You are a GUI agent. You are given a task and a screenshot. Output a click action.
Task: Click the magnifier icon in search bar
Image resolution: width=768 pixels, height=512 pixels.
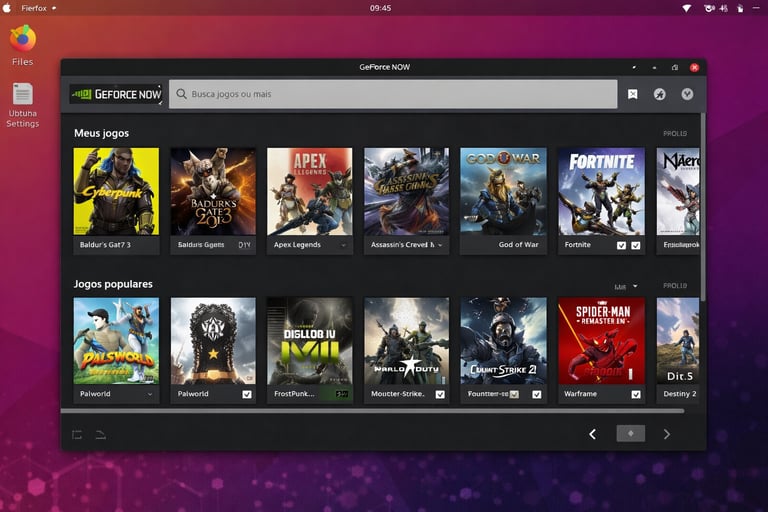point(181,94)
